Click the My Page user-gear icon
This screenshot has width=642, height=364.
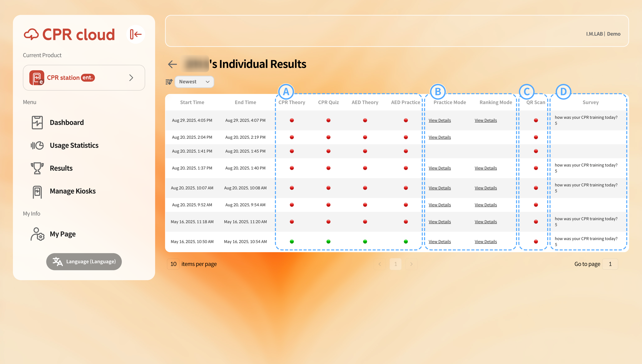click(37, 234)
